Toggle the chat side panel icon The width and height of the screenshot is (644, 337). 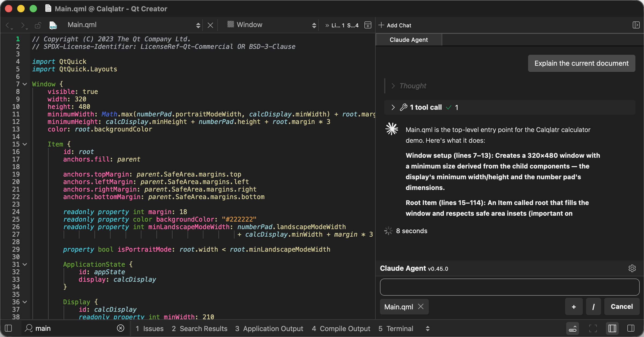[x=636, y=25]
